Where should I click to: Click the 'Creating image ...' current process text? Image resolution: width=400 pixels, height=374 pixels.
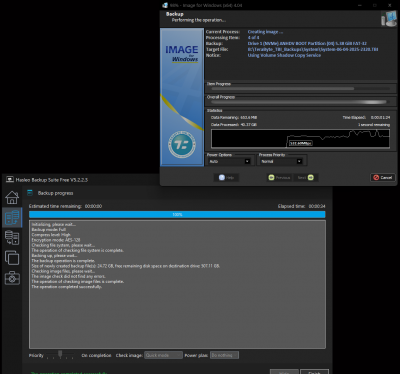tap(265, 32)
